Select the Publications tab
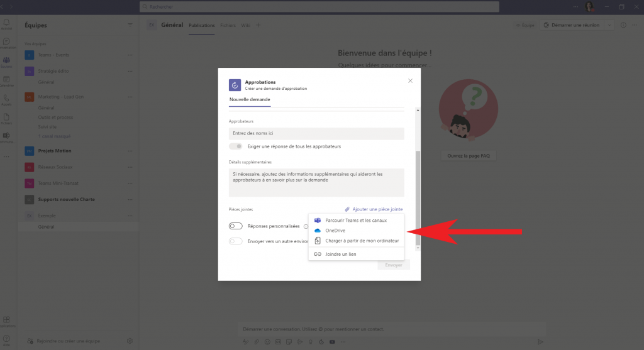The width and height of the screenshot is (644, 350). [x=202, y=25]
